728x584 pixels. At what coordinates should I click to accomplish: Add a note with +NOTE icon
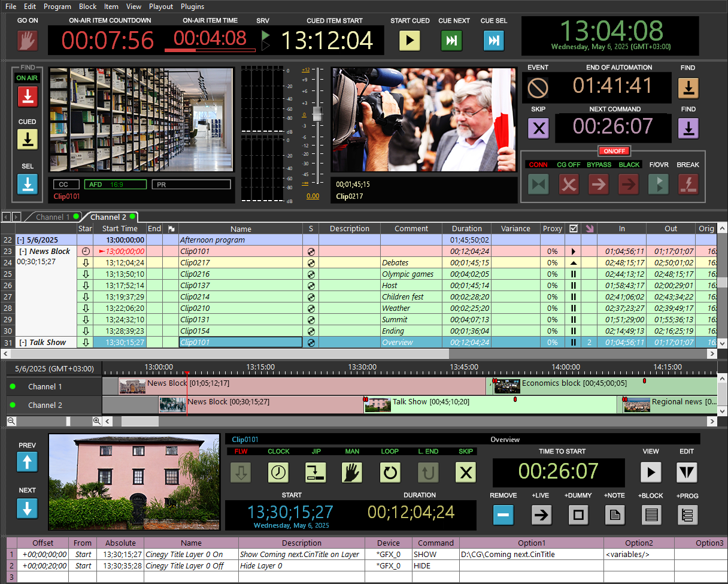tap(614, 515)
